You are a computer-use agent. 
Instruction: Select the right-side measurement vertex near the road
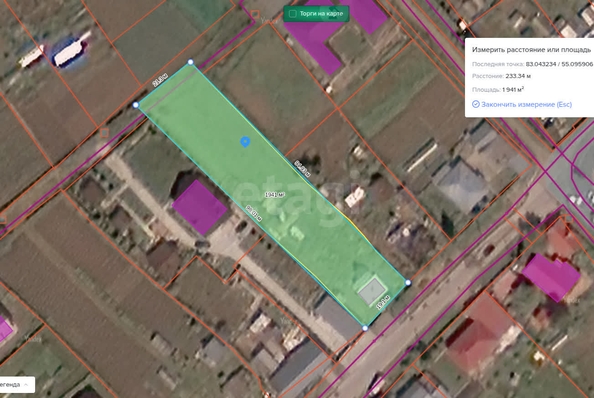[x=408, y=283]
